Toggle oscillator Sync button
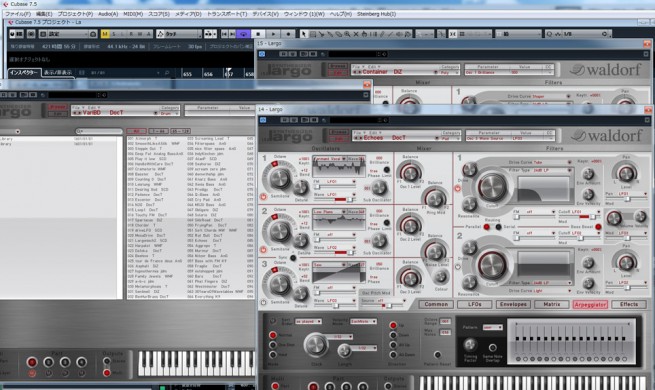The height and width of the screenshot is (390, 655). 293,258
